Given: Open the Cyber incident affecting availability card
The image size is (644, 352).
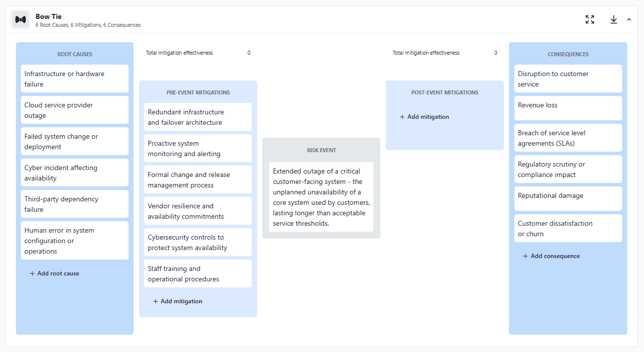Looking at the screenshot, I should click(x=74, y=172).
